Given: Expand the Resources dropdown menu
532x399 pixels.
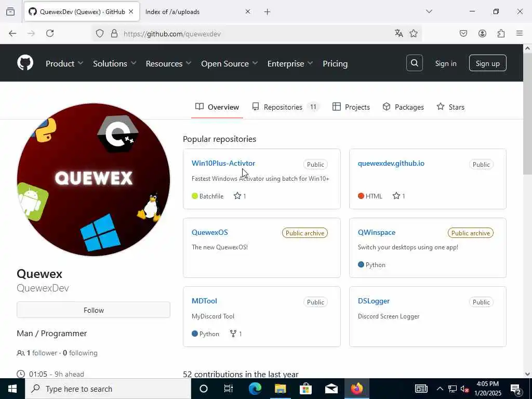Looking at the screenshot, I should pyautogui.click(x=169, y=63).
